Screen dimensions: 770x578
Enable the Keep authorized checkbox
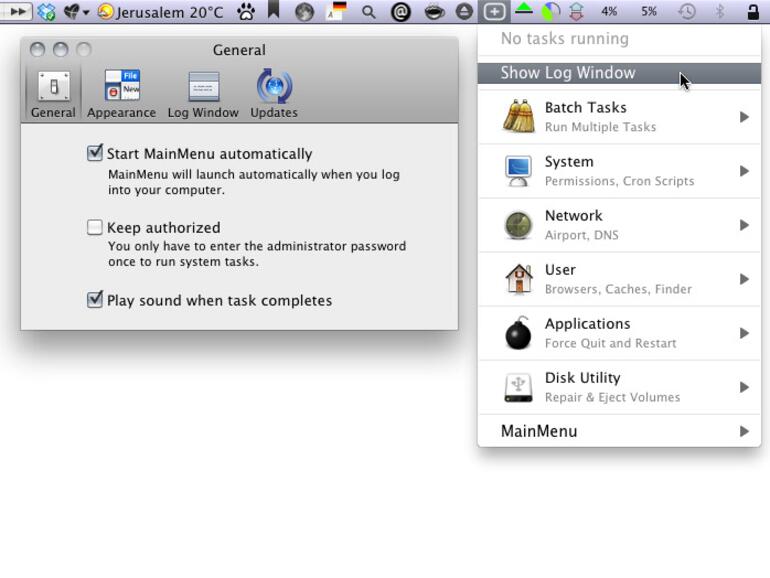(94, 227)
